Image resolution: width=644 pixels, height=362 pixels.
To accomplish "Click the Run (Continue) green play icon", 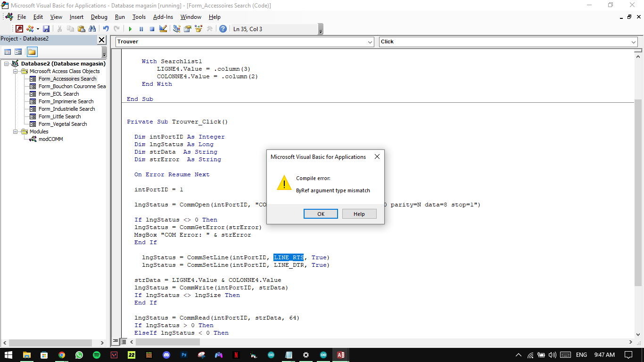I will point(130,29).
